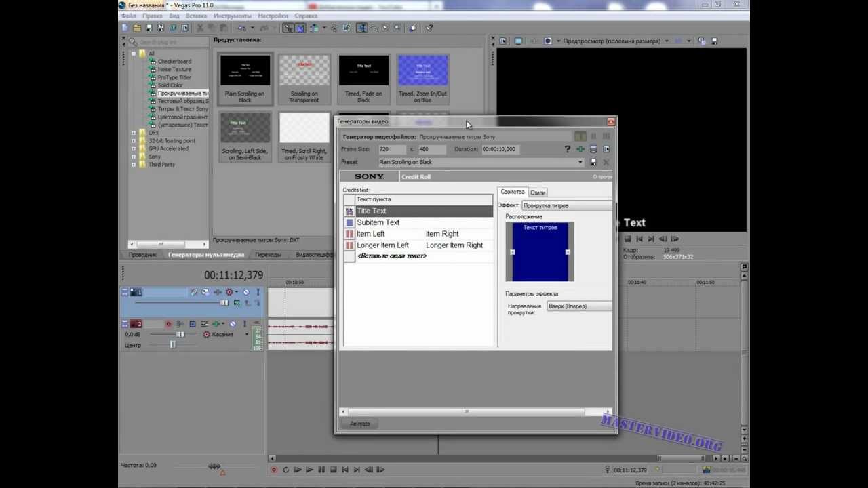Click the Undo arrow icon in toolbar
The height and width of the screenshot is (488, 868).
(241, 28)
